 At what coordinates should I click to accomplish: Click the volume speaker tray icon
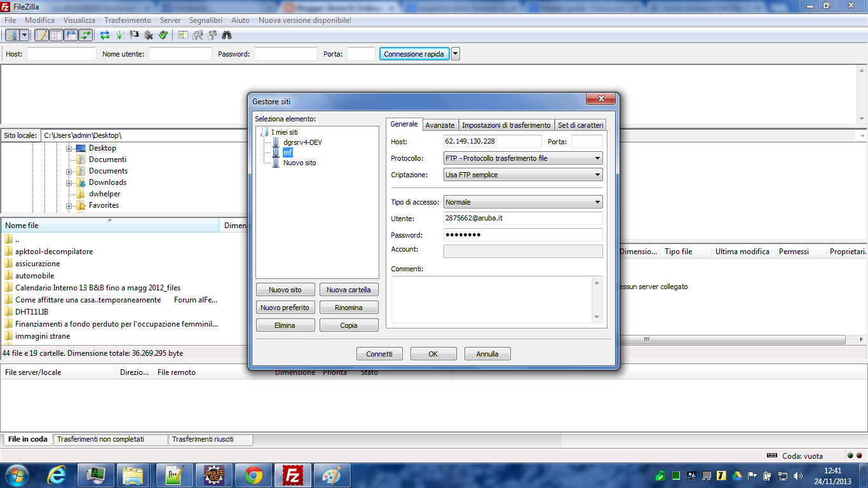(797, 475)
